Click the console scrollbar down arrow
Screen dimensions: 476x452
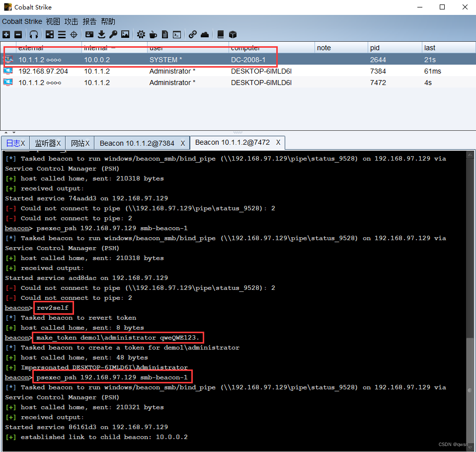(x=470, y=447)
